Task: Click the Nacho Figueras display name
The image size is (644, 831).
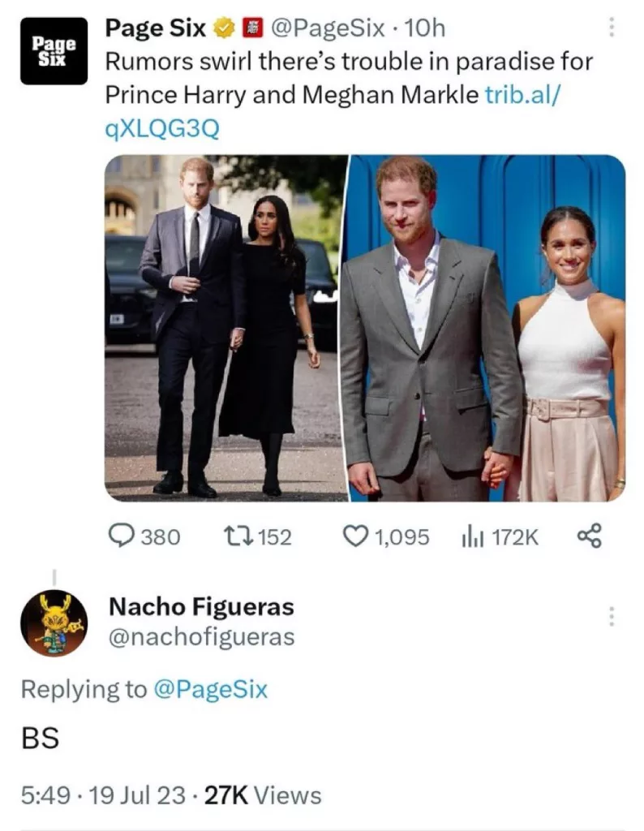Action: coord(201,606)
